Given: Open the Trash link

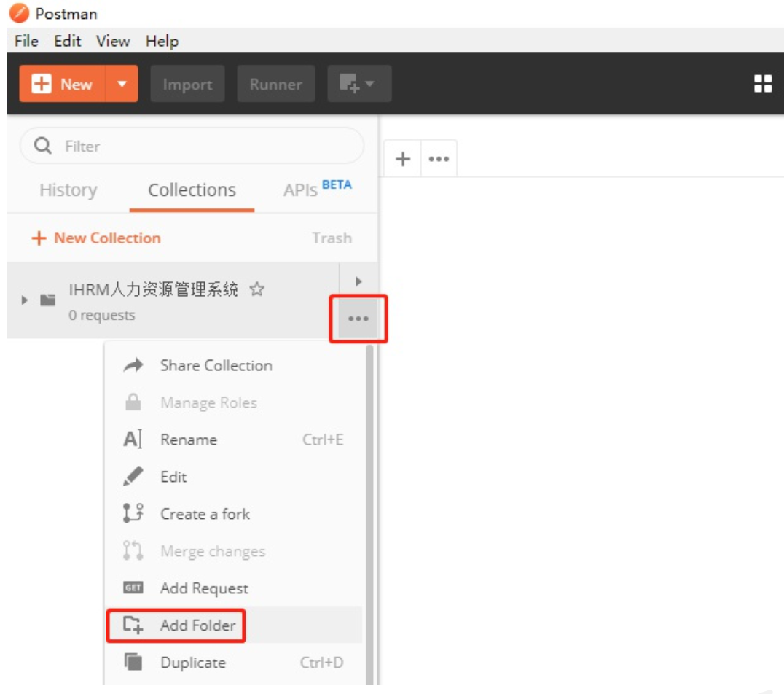Looking at the screenshot, I should (x=332, y=238).
